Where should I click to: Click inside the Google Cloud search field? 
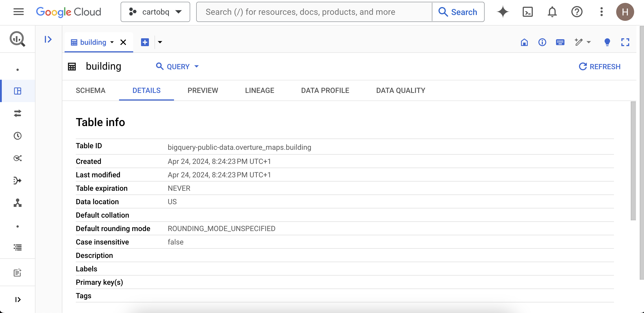point(300,12)
